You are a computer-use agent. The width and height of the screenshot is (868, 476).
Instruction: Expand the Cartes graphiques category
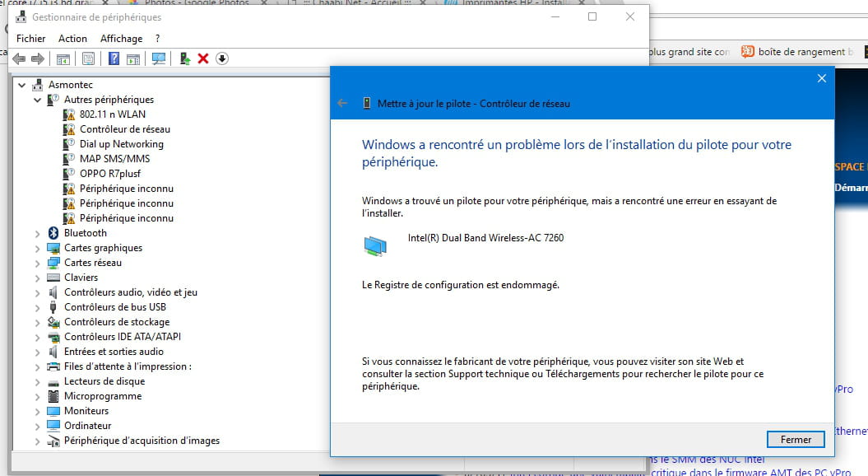[37, 249]
